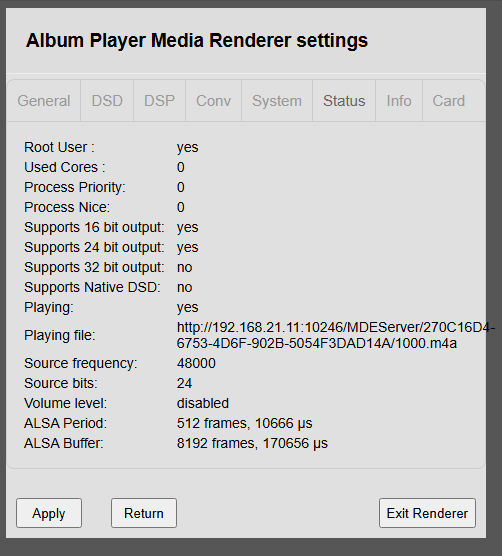This screenshot has width=502, height=556.
Task: Click the Root User label
Action: tap(59, 147)
